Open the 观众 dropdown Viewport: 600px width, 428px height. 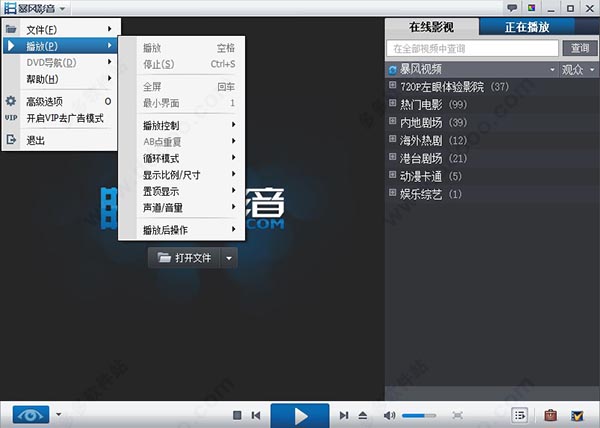578,70
